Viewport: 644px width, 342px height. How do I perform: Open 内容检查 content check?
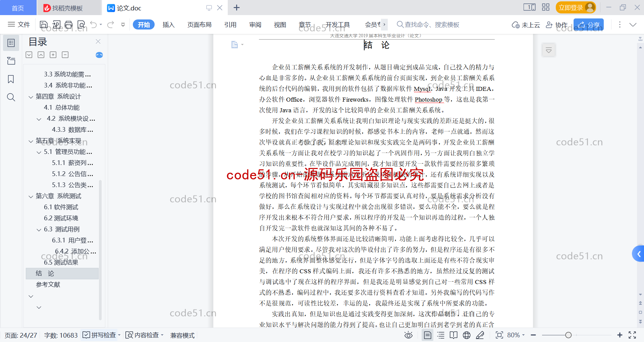point(144,335)
